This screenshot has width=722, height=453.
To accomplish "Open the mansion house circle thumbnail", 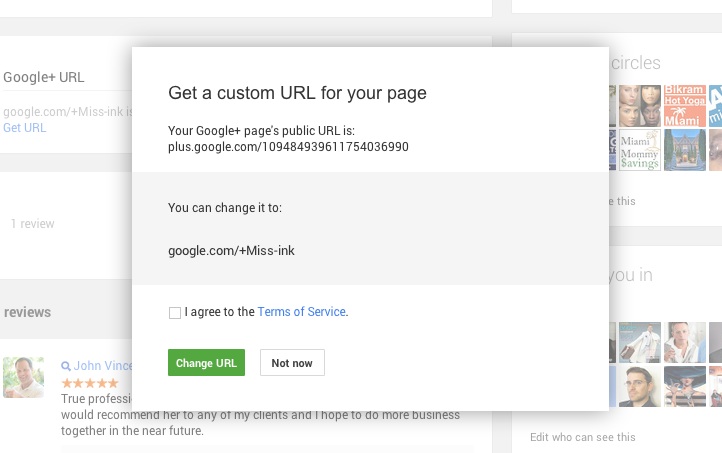I will click(685, 150).
